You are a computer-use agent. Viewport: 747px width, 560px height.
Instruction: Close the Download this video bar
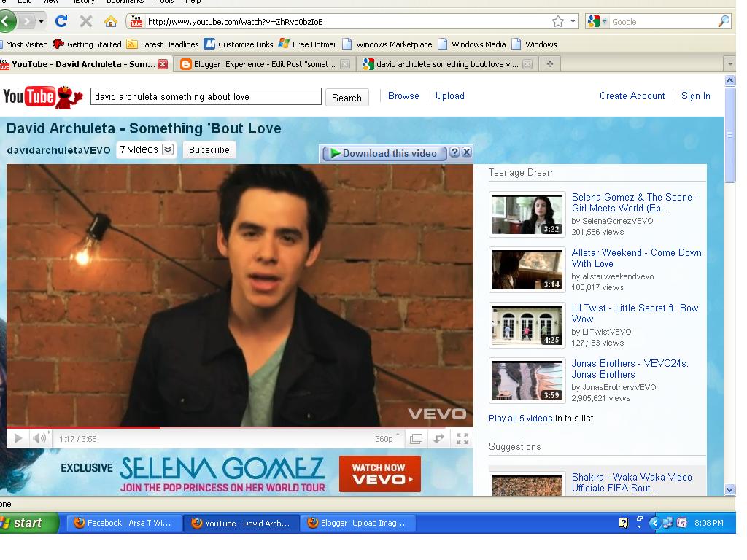(x=467, y=152)
